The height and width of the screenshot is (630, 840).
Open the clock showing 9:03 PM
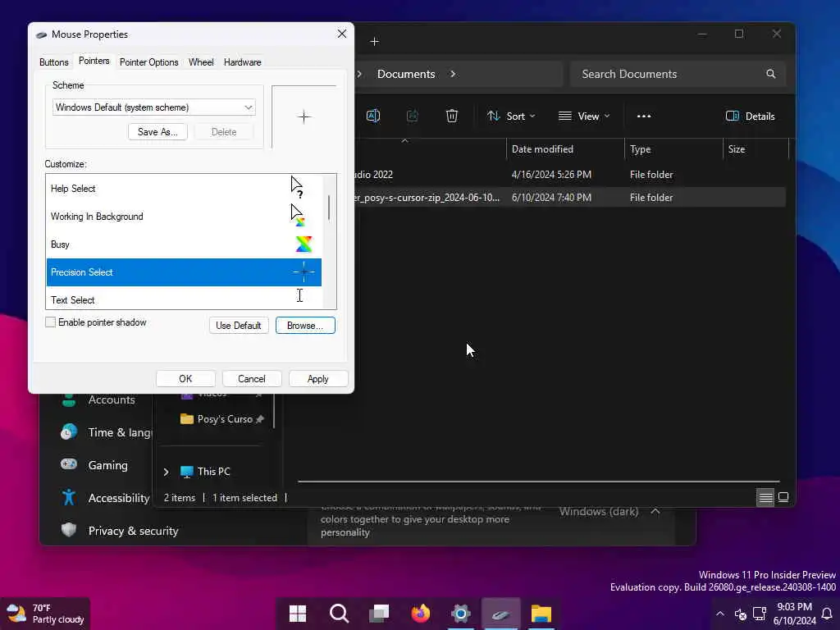[794, 614]
